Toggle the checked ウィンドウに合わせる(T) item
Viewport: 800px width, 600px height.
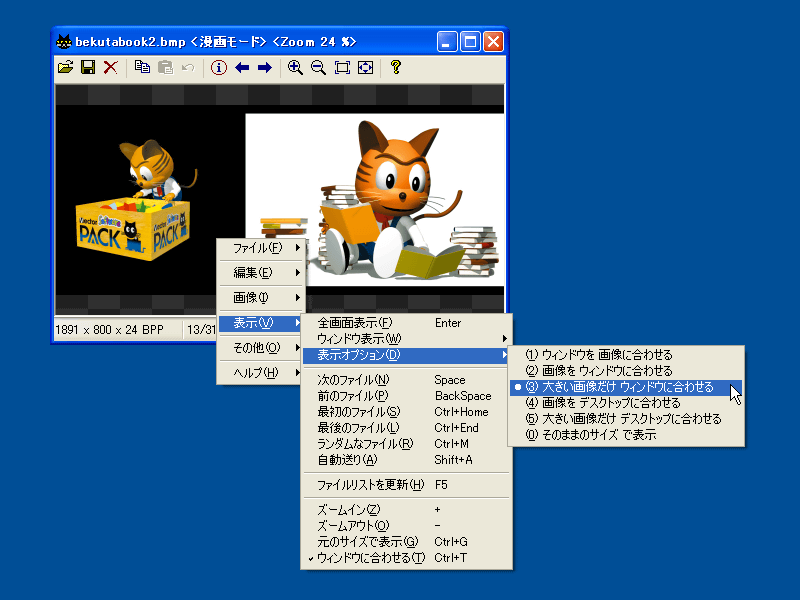[407, 558]
